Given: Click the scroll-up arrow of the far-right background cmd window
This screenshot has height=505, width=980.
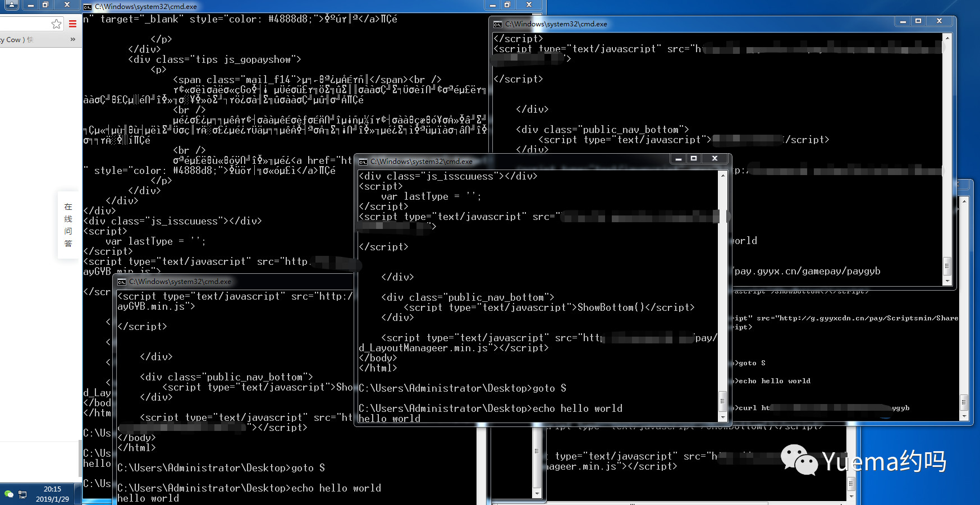Looking at the screenshot, I should pos(964,200).
